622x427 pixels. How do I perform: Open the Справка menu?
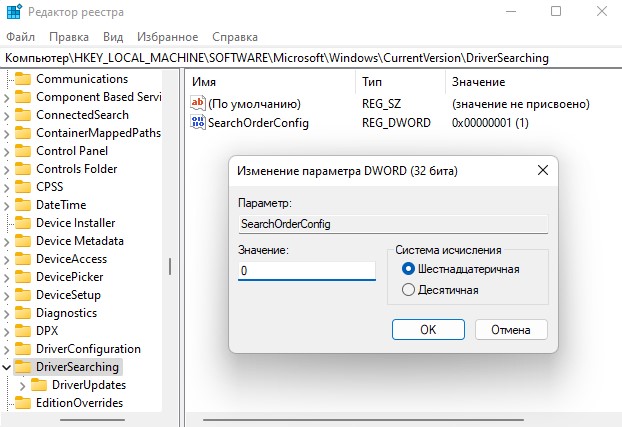pyautogui.click(x=235, y=37)
